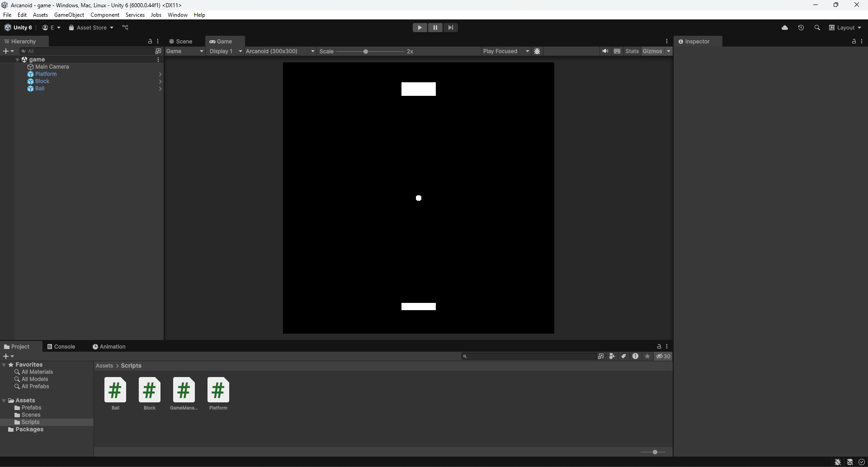
Task: Click the Unity Cloud icon
Action: click(x=785, y=28)
